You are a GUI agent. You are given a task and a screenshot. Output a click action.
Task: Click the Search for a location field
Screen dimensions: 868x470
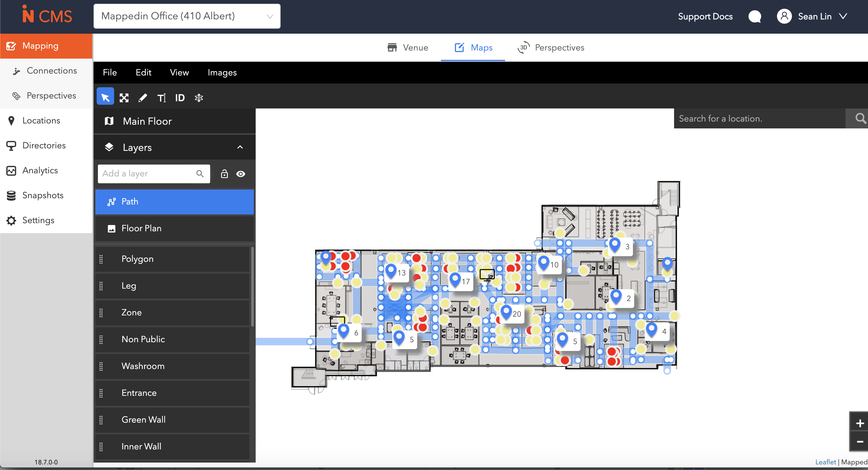coord(759,118)
